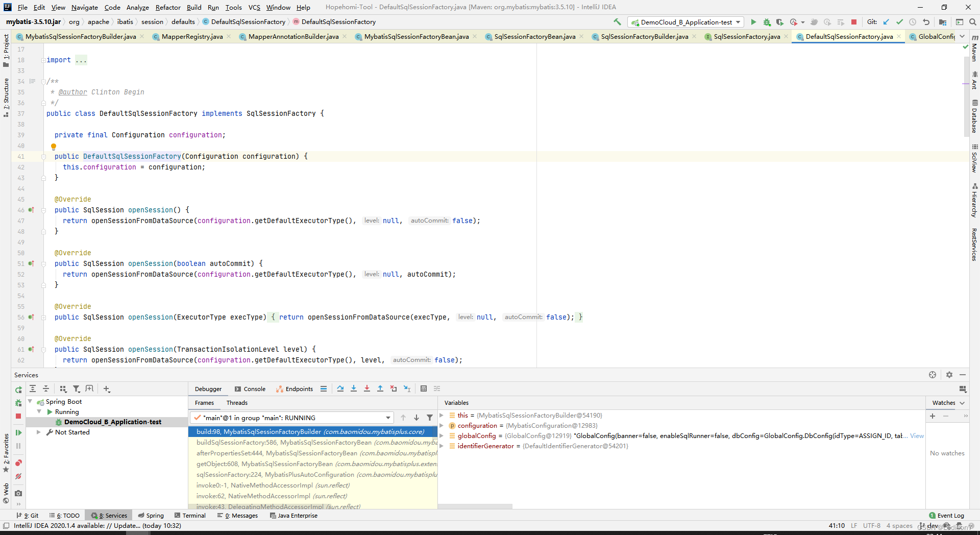
Task: Show hidden editor tabs chevron
Action: point(962,37)
